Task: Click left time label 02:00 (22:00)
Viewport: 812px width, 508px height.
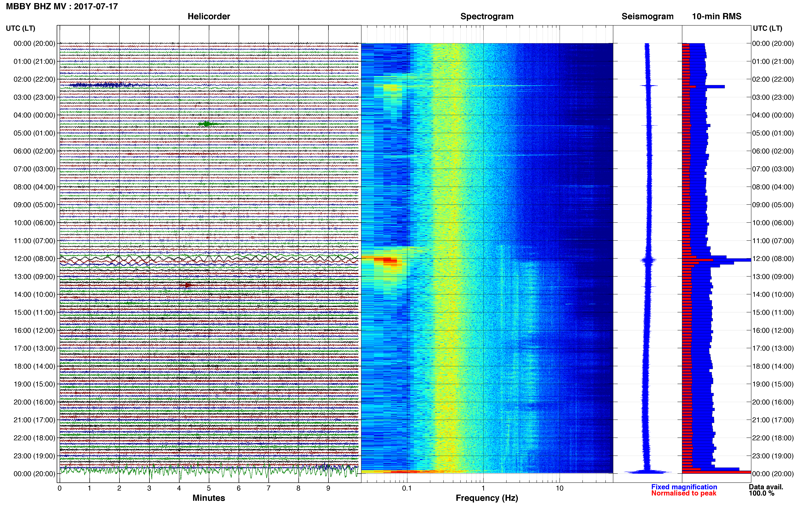Action: (34, 79)
